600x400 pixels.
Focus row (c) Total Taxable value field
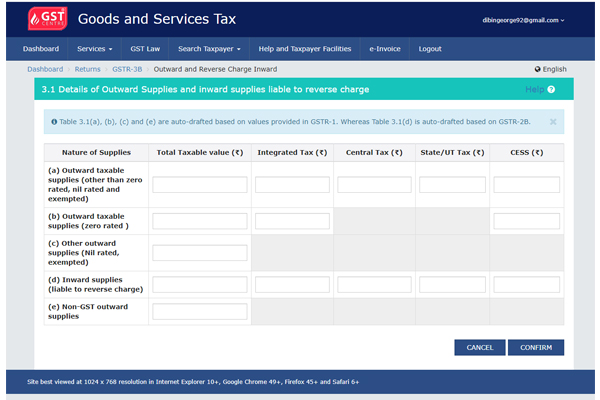[x=200, y=253]
